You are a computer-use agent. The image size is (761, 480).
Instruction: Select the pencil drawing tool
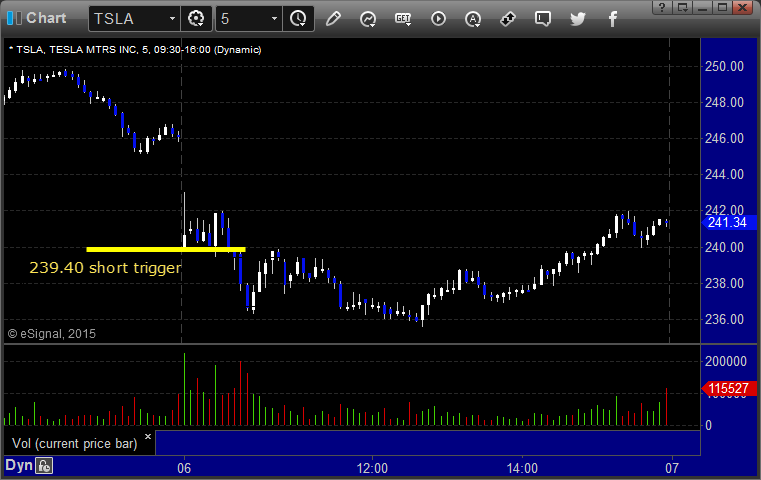333,19
